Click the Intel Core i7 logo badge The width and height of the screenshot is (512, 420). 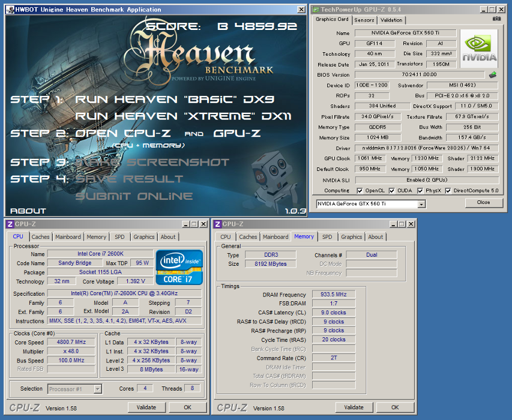tap(179, 267)
